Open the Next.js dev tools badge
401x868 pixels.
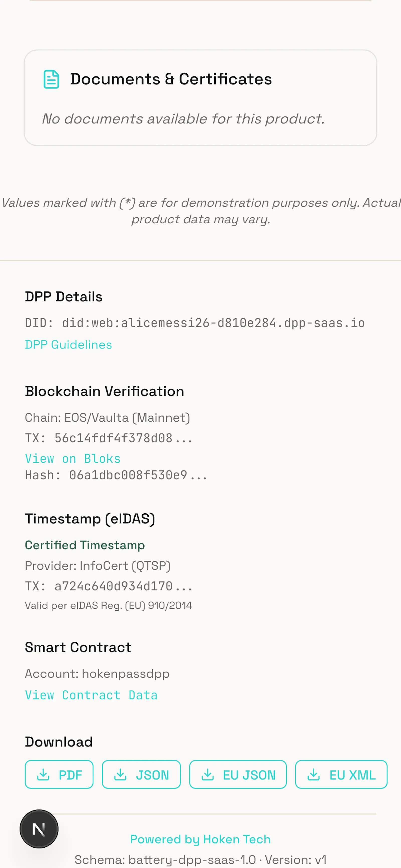coord(39,829)
